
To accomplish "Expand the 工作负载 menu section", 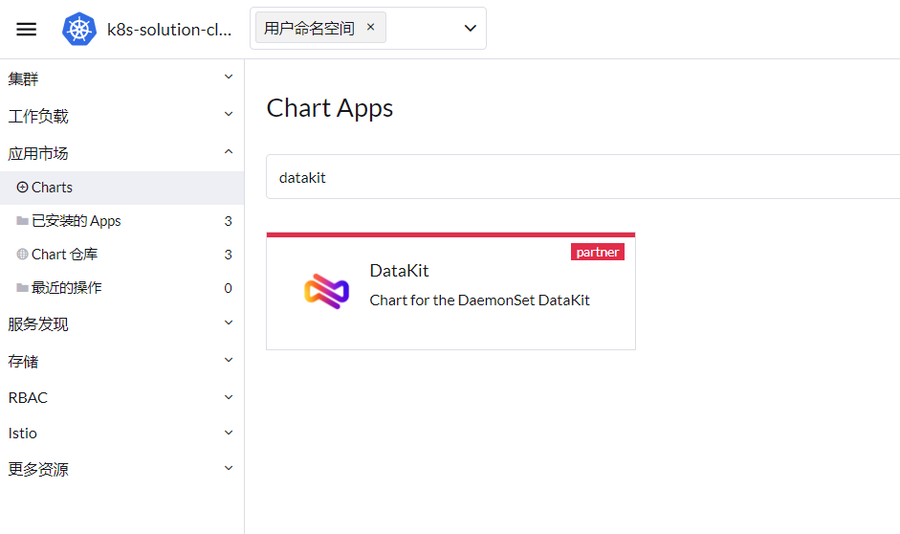I will [122, 115].
